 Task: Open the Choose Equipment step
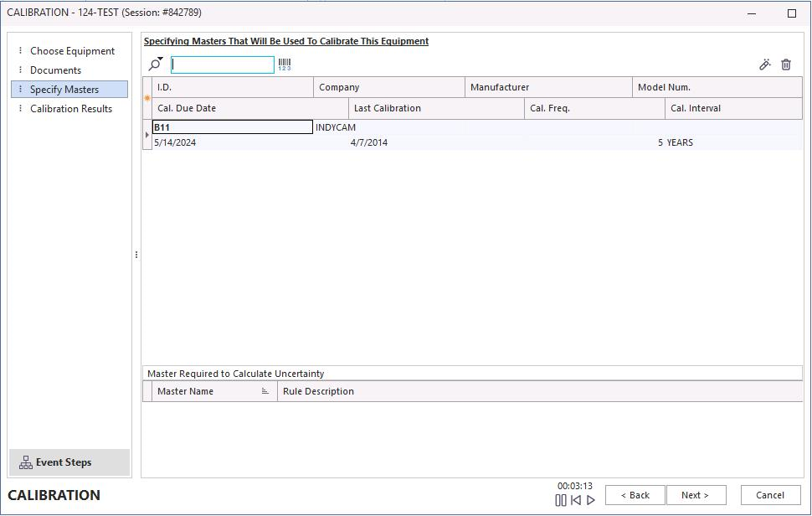tap(72, 51)
